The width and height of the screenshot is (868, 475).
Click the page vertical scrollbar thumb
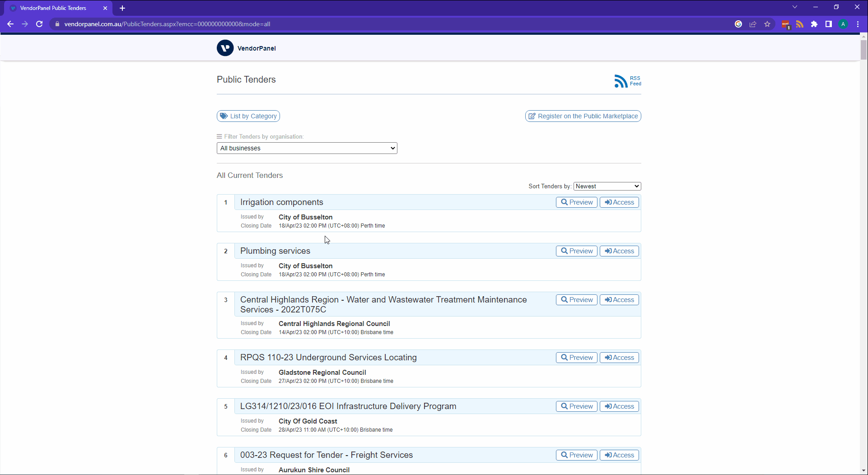[863, 50]
